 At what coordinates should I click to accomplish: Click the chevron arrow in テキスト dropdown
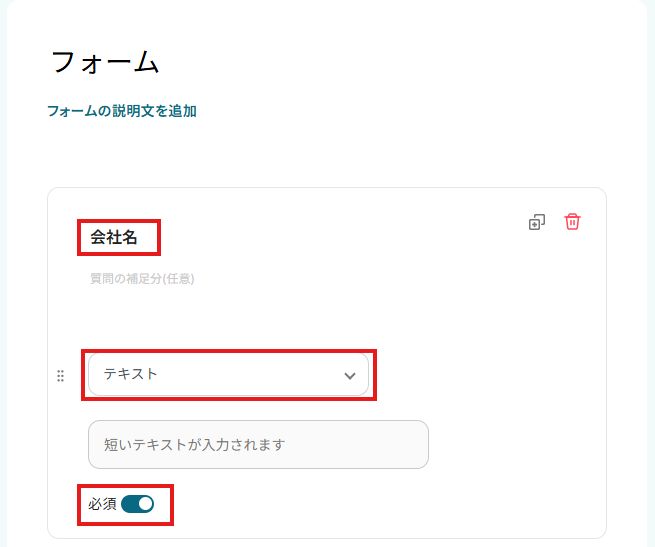pyautogui.click(x=349, y=375)
